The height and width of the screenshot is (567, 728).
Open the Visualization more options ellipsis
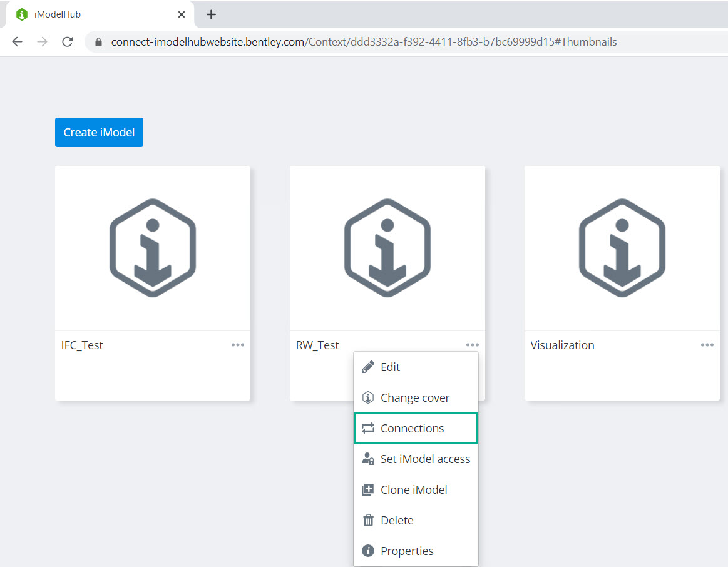[707, 345]
